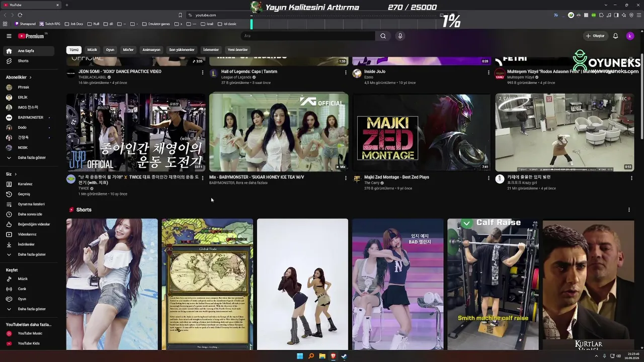
Task: Play the BABYMONSTER Sugar Honey Ice Tea mix
Action: [279, 132]
